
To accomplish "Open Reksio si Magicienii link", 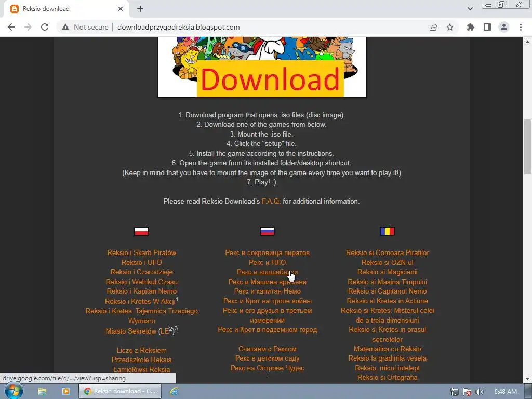I will (388, 272).
